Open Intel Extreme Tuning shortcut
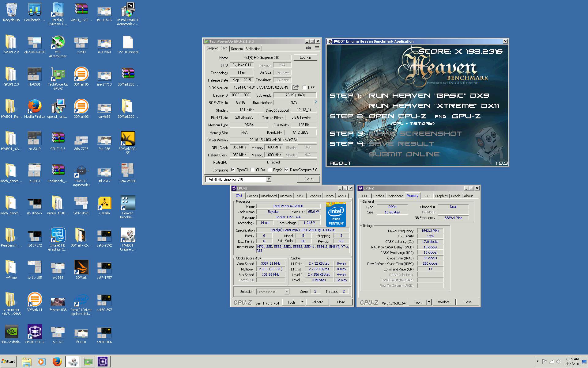Viewport: 588px width, 368px height. pos(58,14)
